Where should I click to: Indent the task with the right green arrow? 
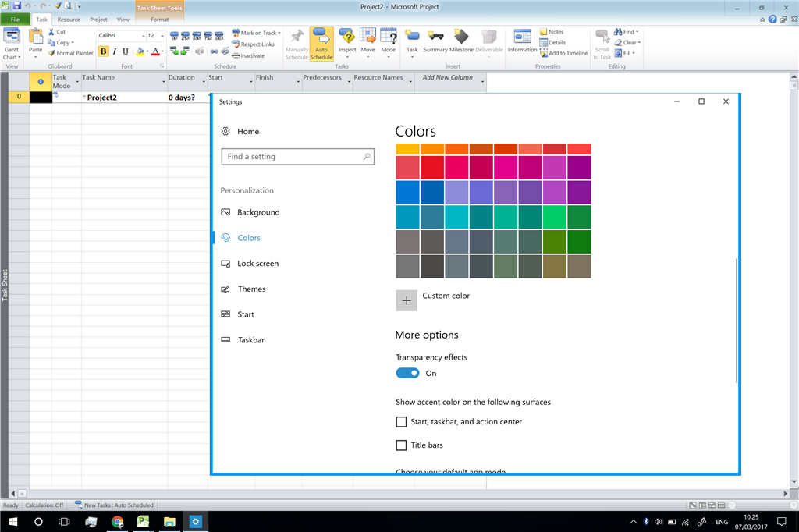point(185,51)
